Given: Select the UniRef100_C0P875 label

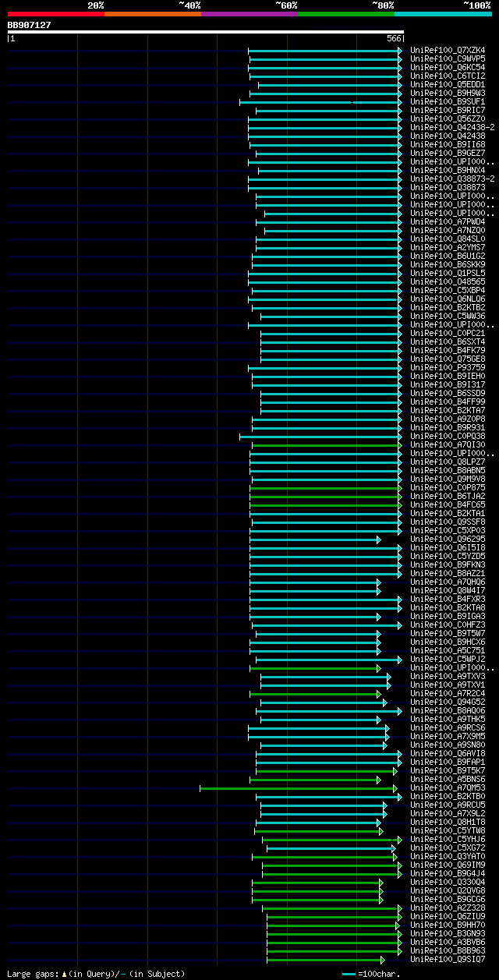Looking at the screenshot, I should click(448, 488).
